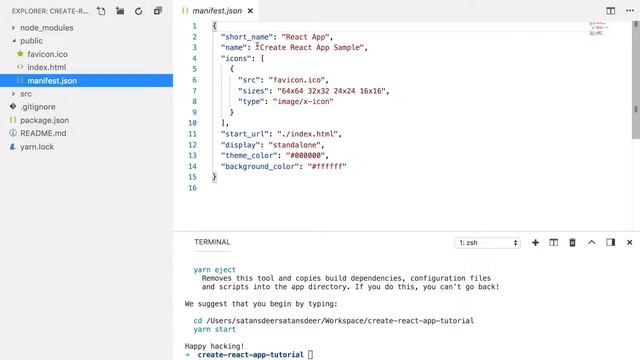640x360 pixels.
Task: Click the EXPLORER: CREATE-R... header title
Action: point(50,11)
